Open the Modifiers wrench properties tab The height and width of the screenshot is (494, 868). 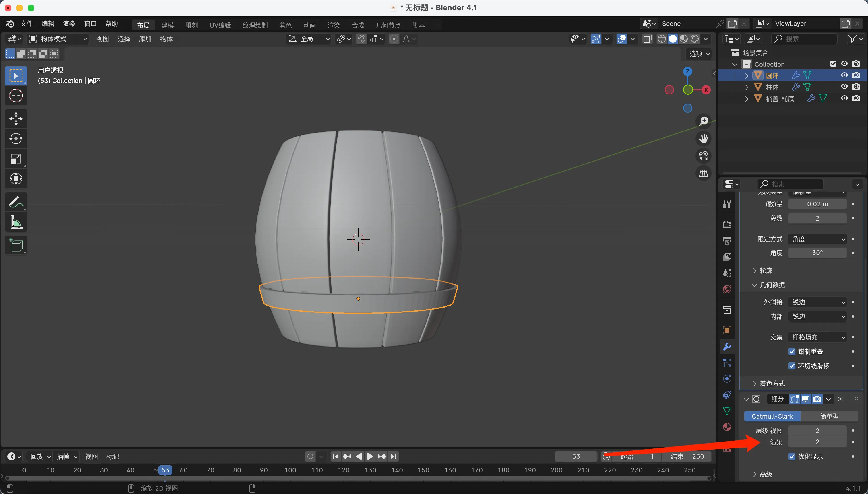pos(727,347)
